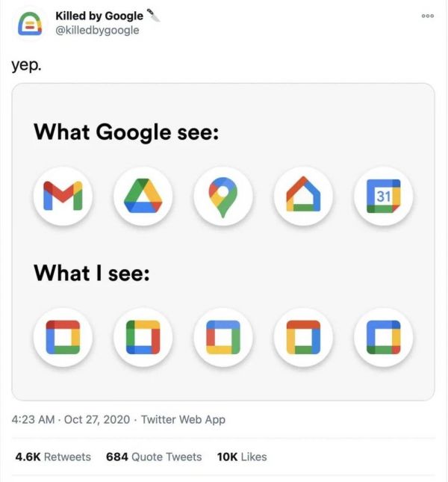This screenshot has height=482, width=448.
Task: Click last square icon under What I see
Action: [x=383, y=337]
